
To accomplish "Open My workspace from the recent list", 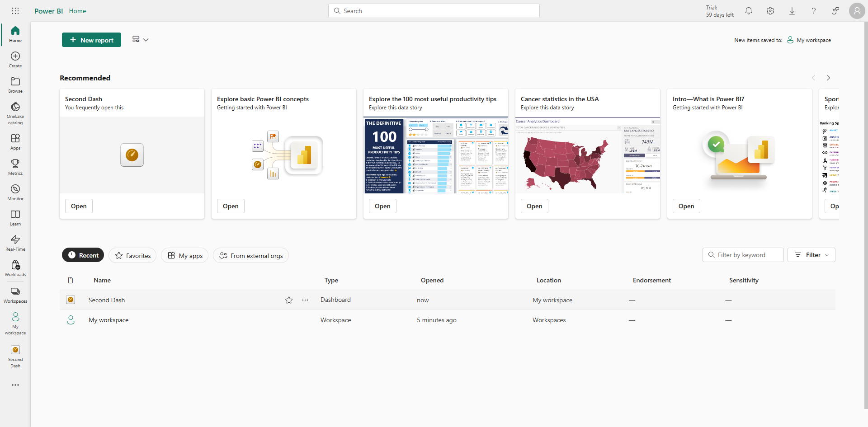I will pos(108,320).
